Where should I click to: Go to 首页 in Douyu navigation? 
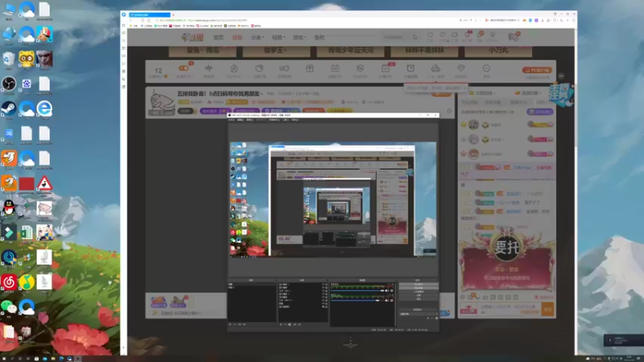pyautogui.click(x=218, y=37)
